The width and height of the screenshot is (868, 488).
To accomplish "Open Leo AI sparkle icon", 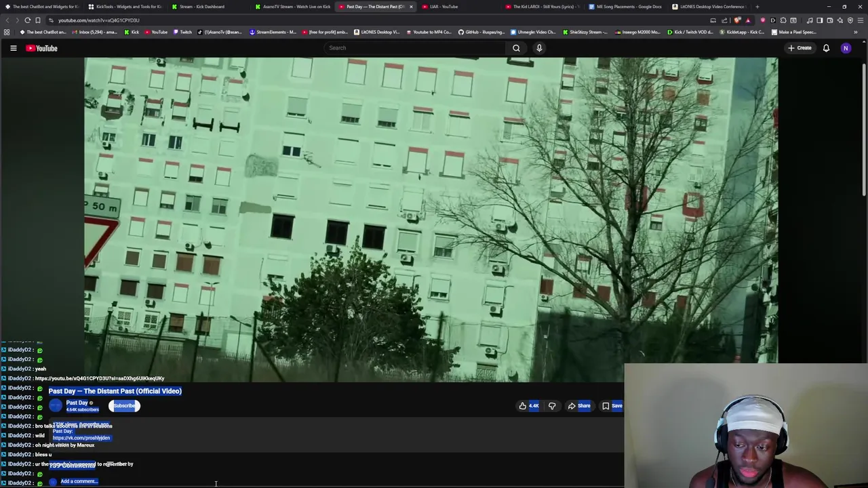I will (x=840, y=20).
